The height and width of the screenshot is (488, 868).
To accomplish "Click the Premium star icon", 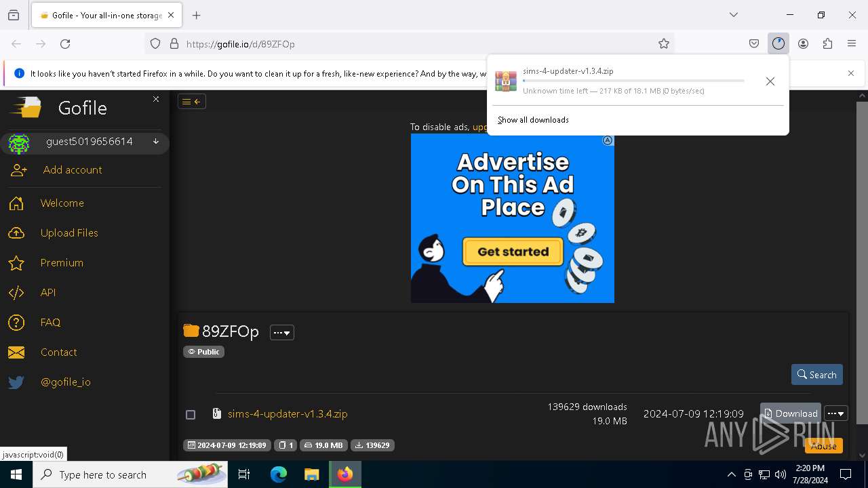I will click(16, 263).
